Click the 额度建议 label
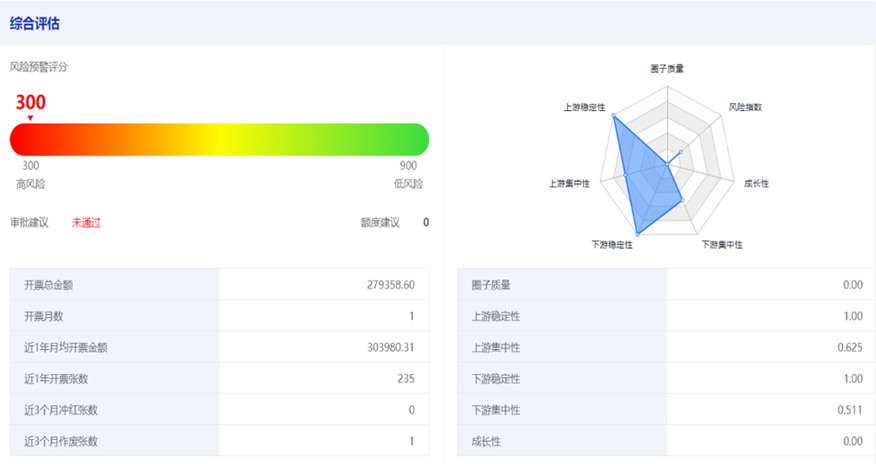 point(380,223)
